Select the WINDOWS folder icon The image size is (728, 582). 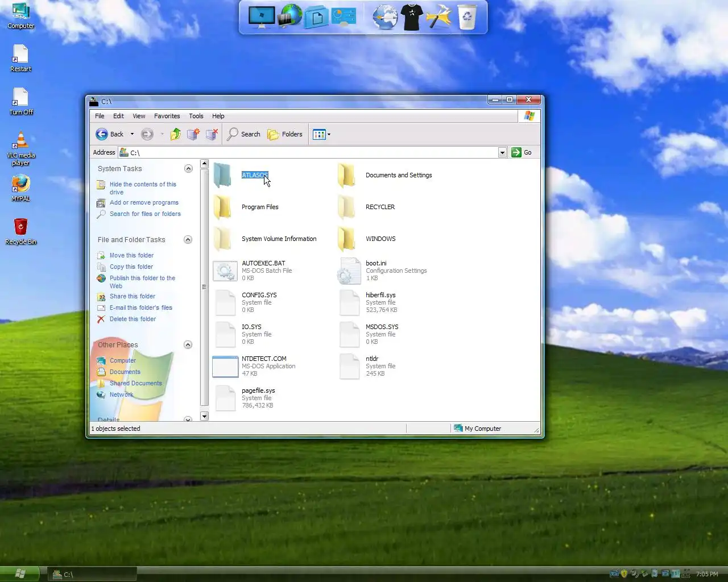click(x=346, y=239)
